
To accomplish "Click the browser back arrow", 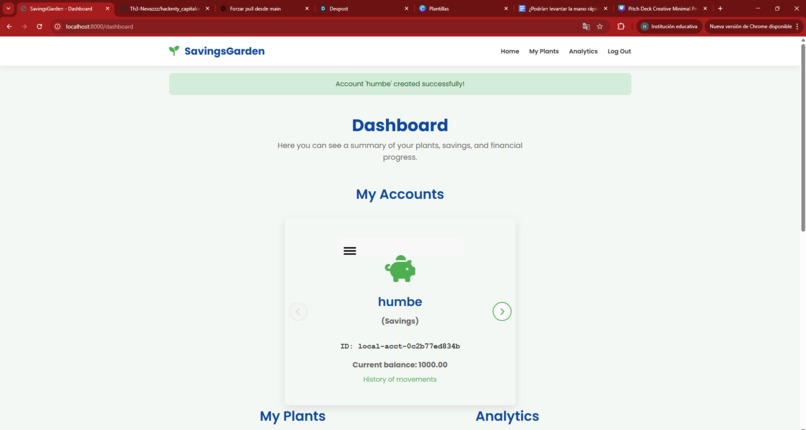I will [x=9, y=26].
